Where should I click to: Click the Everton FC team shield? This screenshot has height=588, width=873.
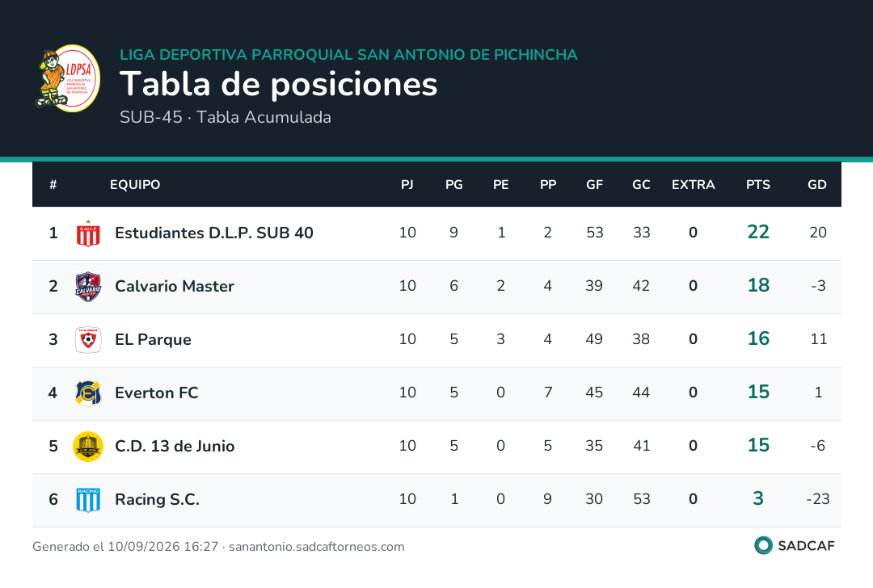88,393
